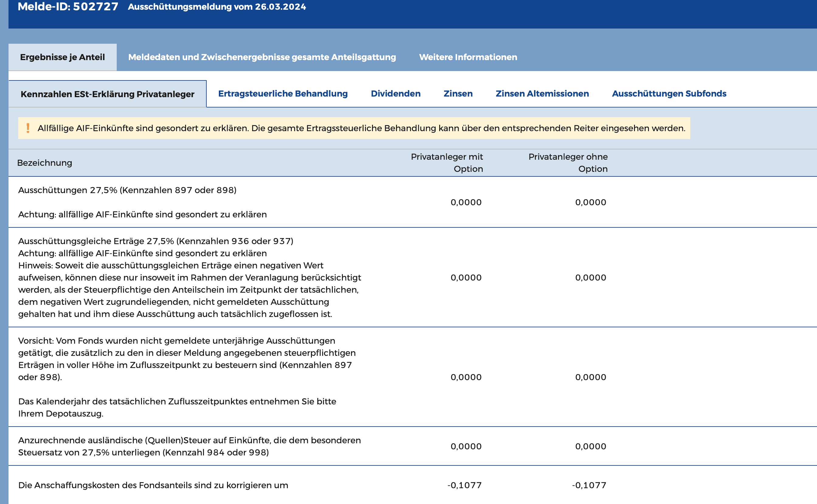Click the Ausschüttungsmeldung vom 26.03.2024 title
This screenshot has height=504, width=817.
point(217,7)
